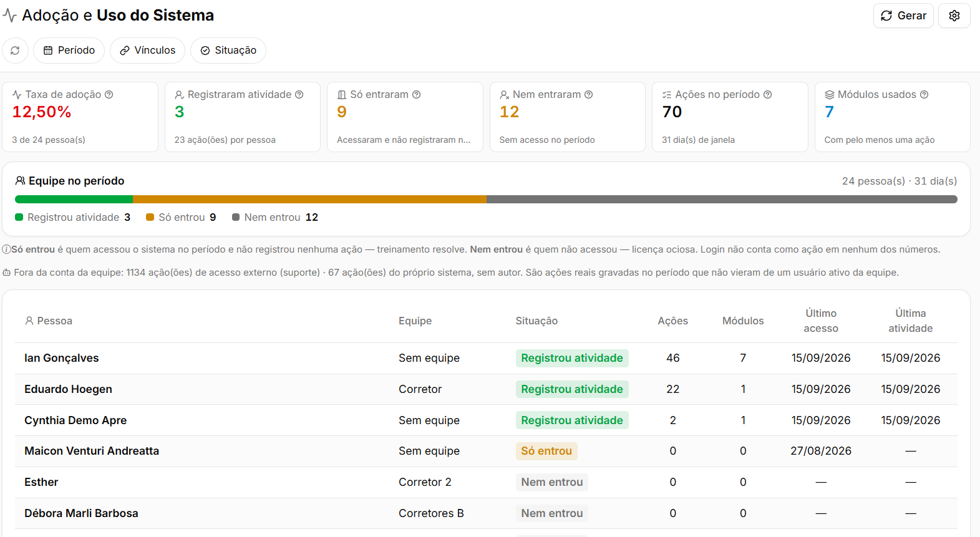Click the Só entrou legend swatch
The image size is (980, 537).
tap(150, 217)
